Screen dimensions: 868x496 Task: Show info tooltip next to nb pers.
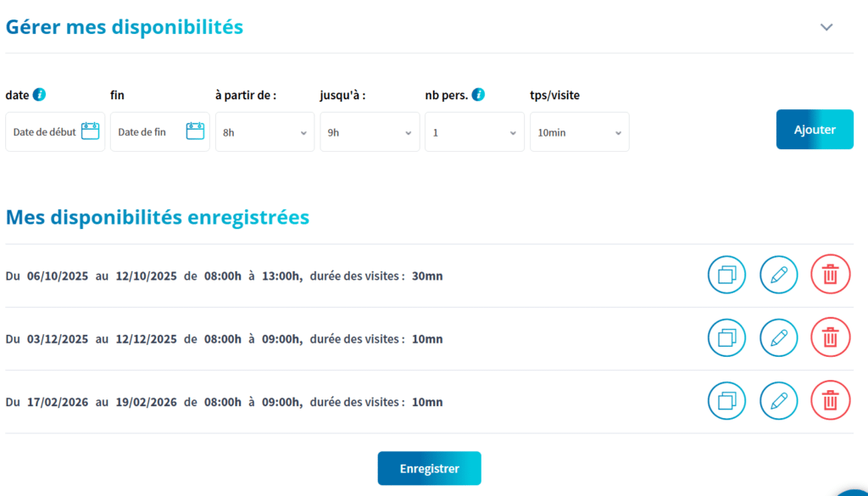[x=478, y=95]
